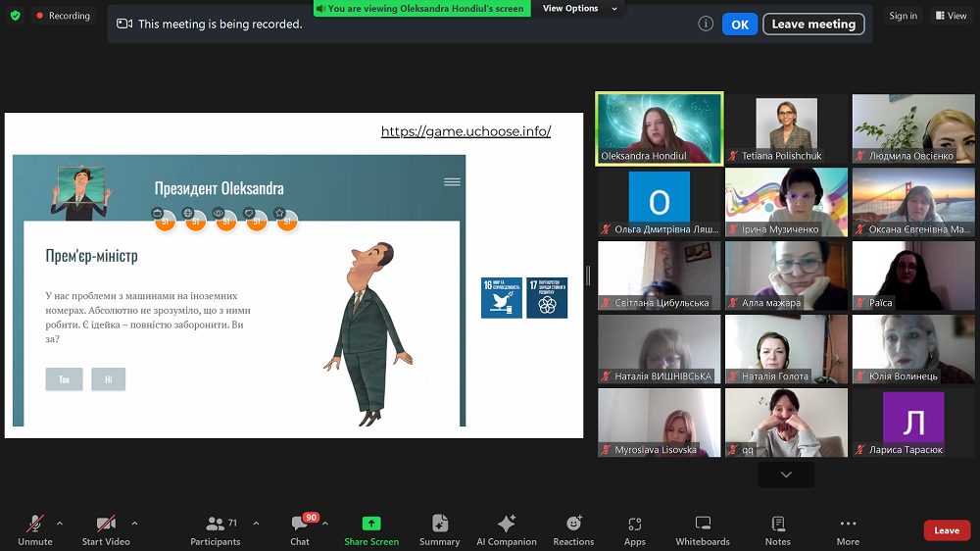Unmute the microphone

coord(35,529)
